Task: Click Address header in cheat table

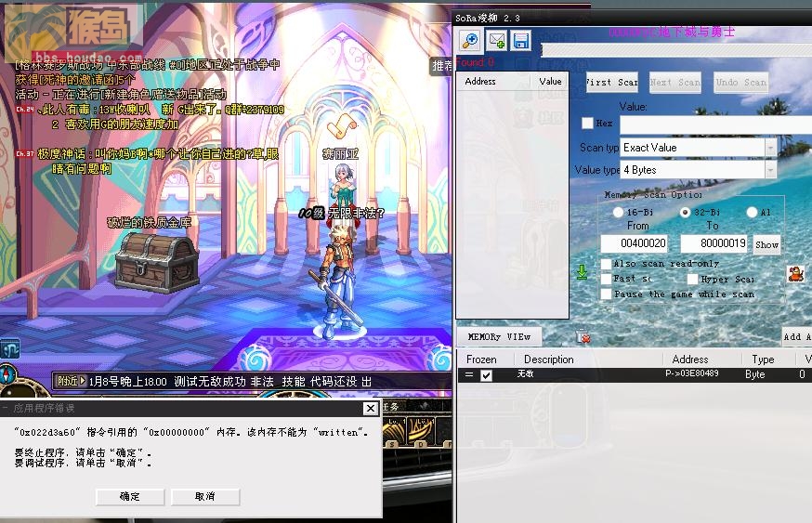Action: pyautogui.click(x=689, y=360)
